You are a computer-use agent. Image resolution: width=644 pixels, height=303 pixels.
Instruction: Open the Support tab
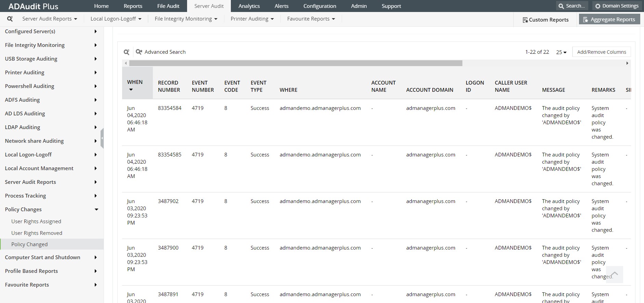391,6
